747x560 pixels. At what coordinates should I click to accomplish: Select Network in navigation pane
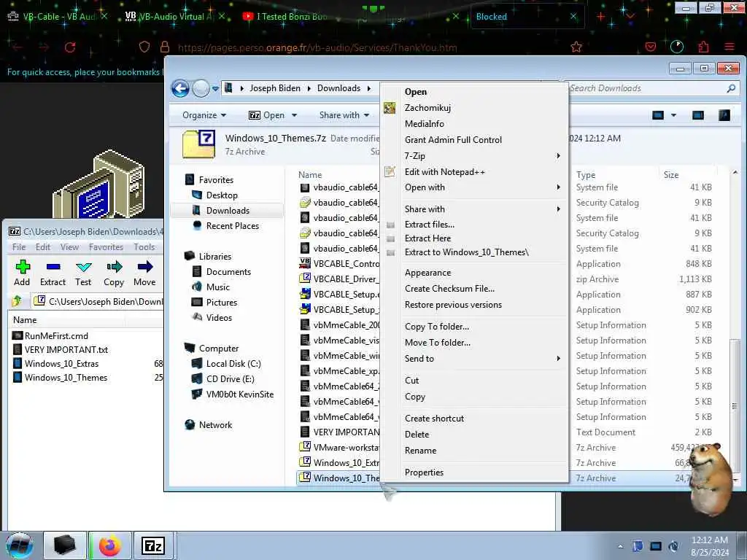click(215, 425)
